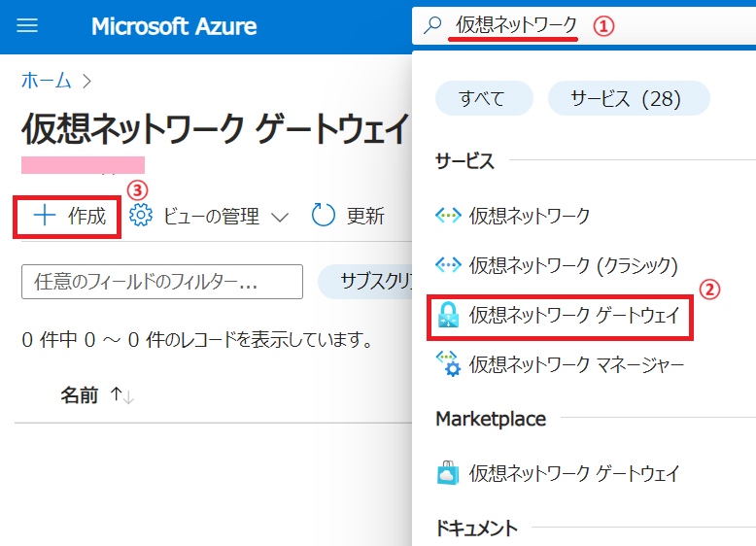Click the 任意のフィールドのフィルター input box
Screen dimensions: 756x546
click(162, 282)
